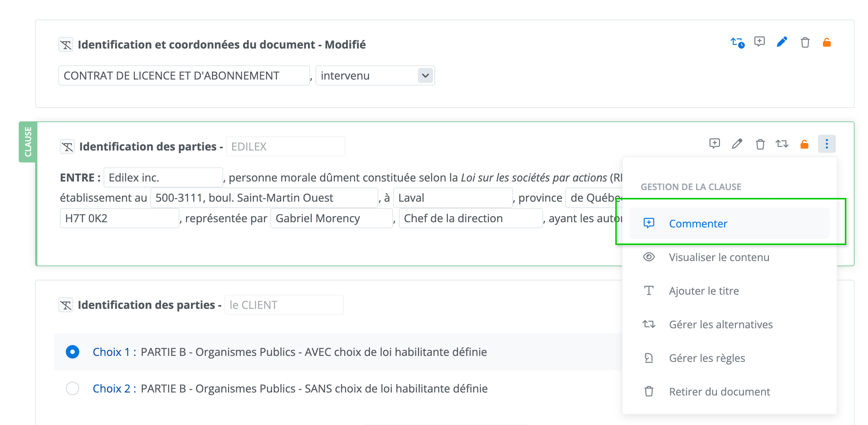Choose 'Commenter' from the clause menu
The height and width of the screenshot is (425, 868).
698,224
